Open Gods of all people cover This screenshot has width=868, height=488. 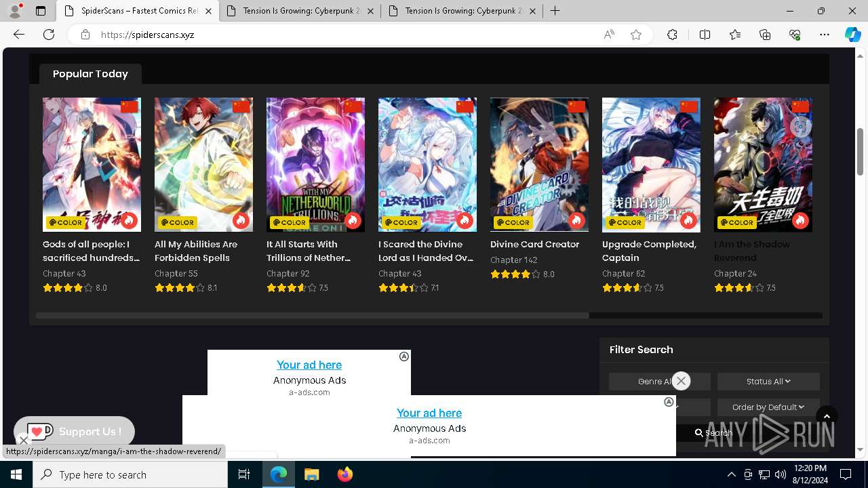[92, 165]
